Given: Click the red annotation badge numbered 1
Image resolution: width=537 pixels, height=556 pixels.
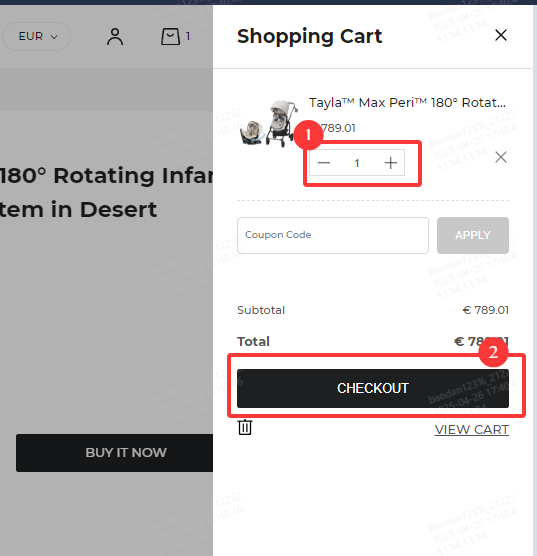Looking at the screenshot, I should coord(308,135).
